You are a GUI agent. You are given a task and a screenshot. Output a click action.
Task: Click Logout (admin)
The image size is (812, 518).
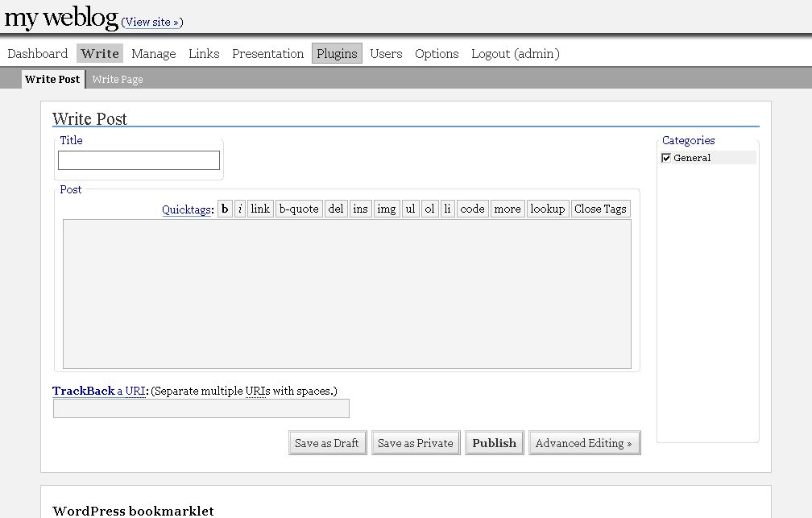[x=516, y=54]
